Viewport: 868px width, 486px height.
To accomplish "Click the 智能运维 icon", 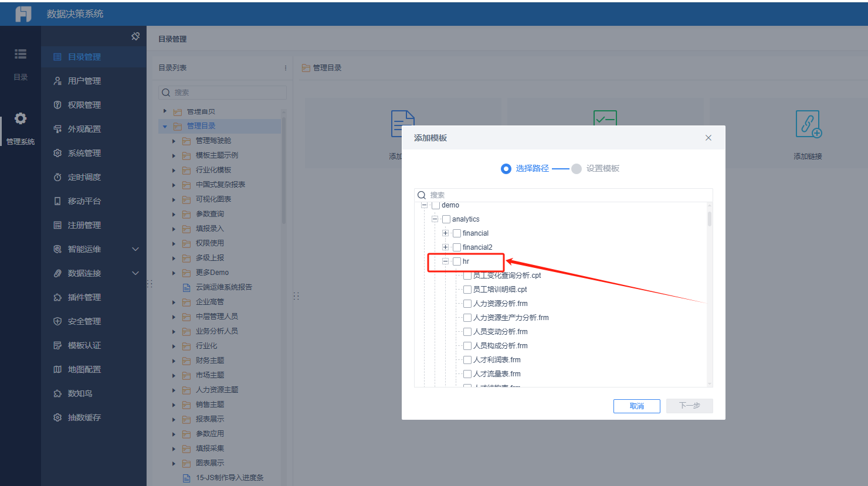I will (x=57, y=249).
